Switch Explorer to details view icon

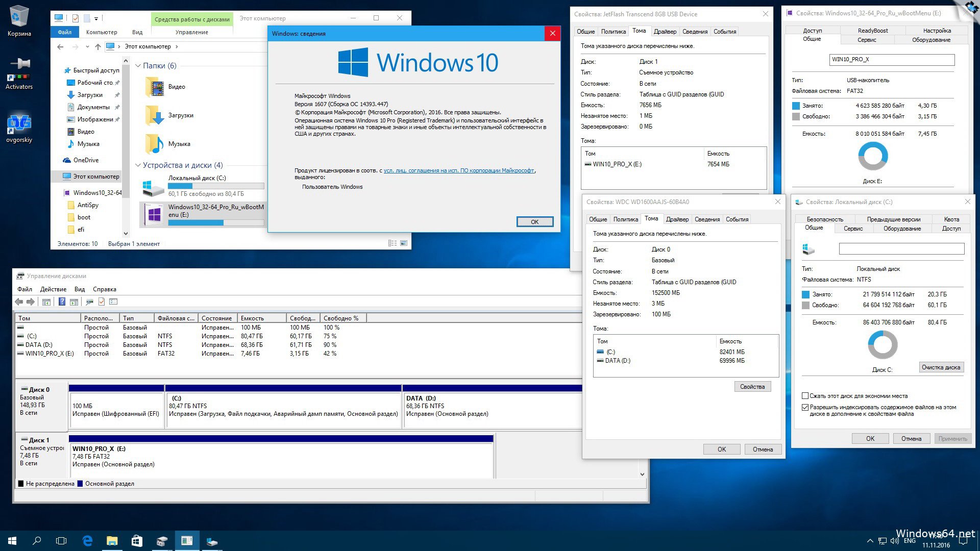[x=393, y=243]
